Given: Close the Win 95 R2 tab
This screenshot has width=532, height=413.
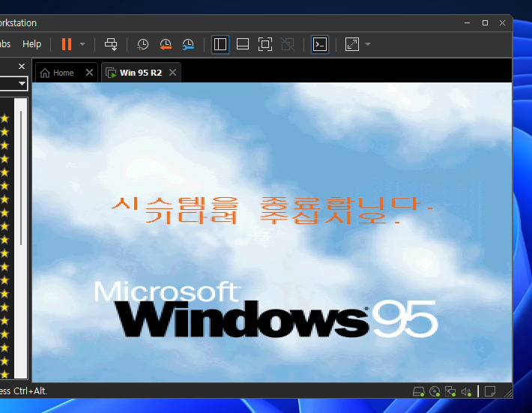Looking at the screenshot, I should tap(172, 72).
